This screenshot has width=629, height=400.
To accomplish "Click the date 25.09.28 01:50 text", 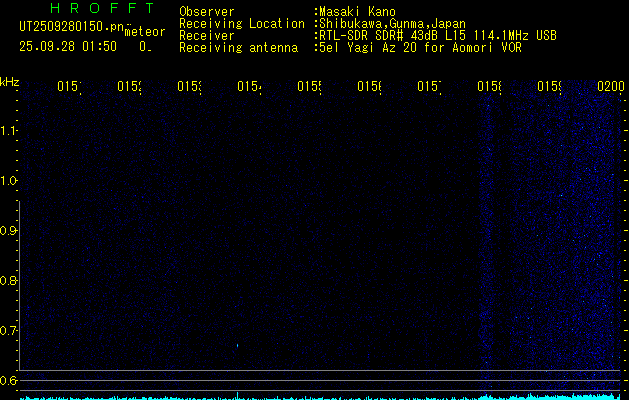I will (68, 47).
